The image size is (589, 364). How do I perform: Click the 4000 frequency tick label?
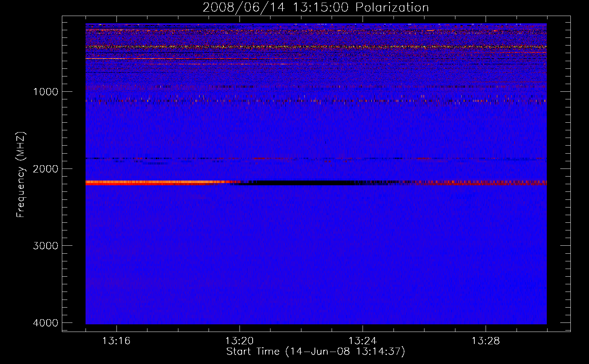[x=46, y=323]
